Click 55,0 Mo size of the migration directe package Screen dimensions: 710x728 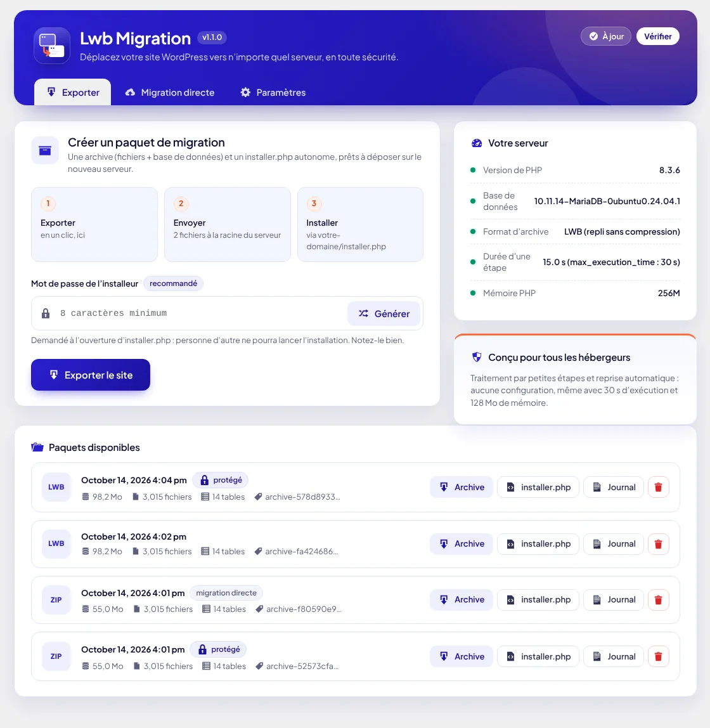(x=103, y=609)
